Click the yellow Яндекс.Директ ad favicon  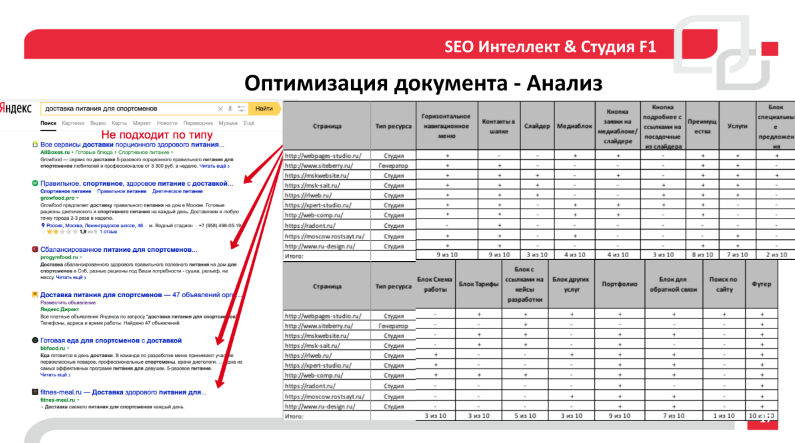click(x=35, y=294)
